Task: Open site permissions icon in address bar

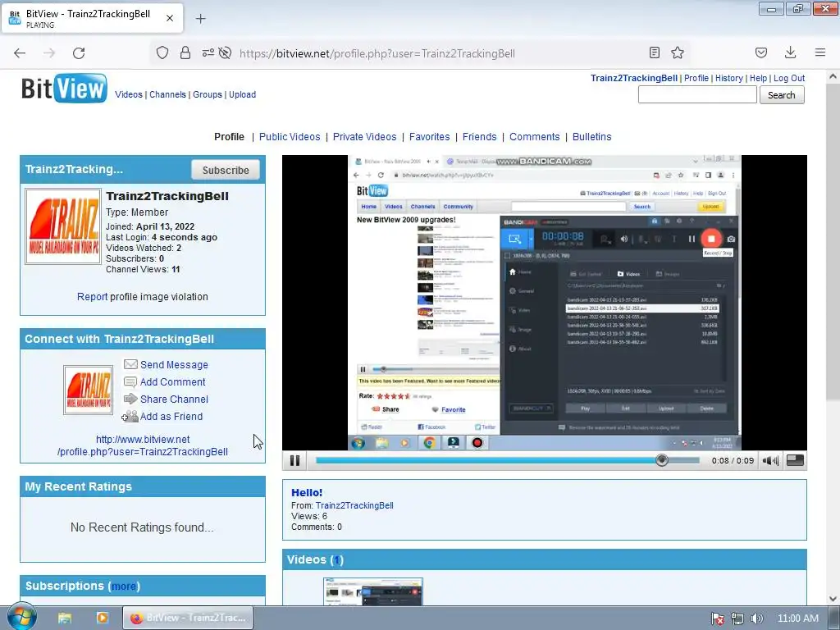Action: tap(208, 52)
